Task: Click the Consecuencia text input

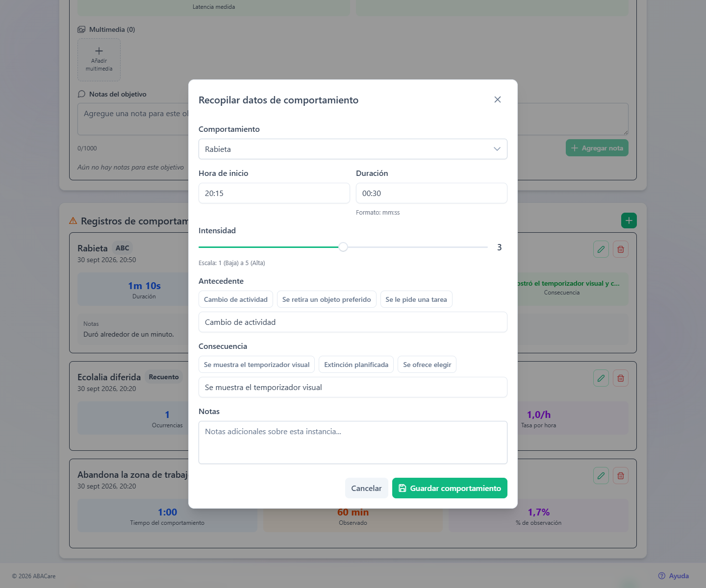Action: click(x=353, y=387)
